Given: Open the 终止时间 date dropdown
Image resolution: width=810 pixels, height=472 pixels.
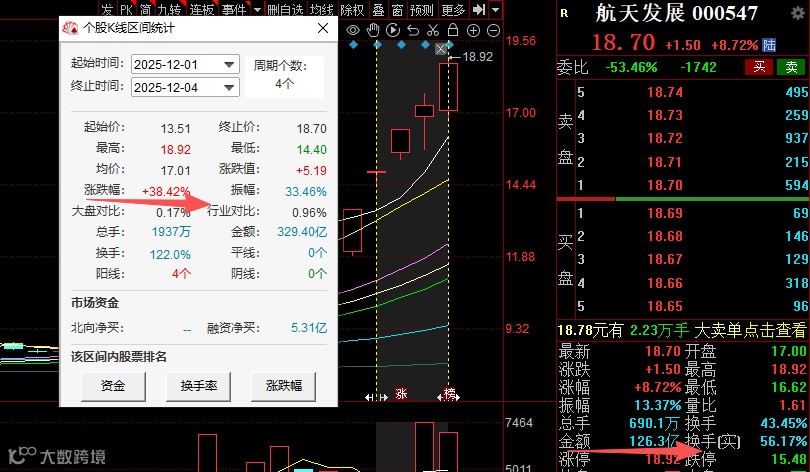Looking at the screenshot, I should click(229, 87).
